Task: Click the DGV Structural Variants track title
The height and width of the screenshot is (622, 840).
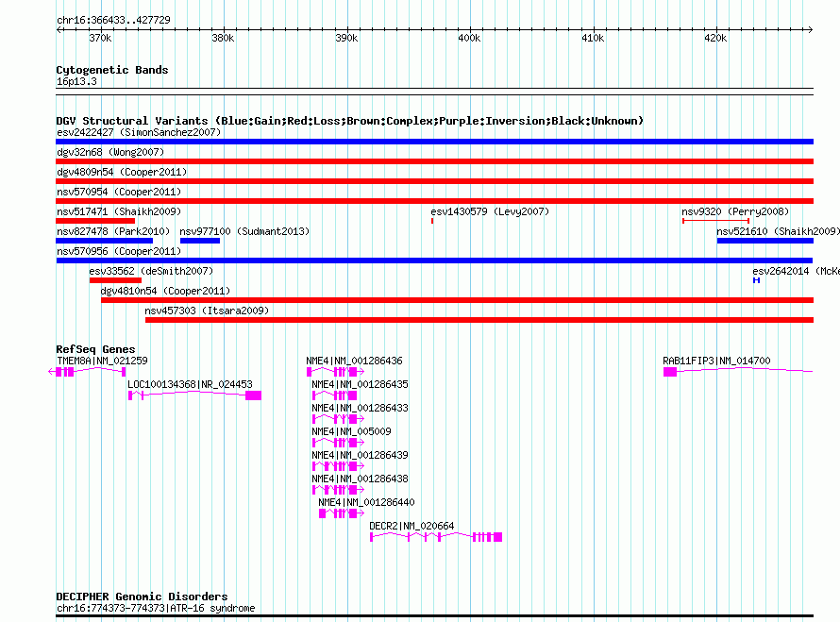Action: [349, 121]
